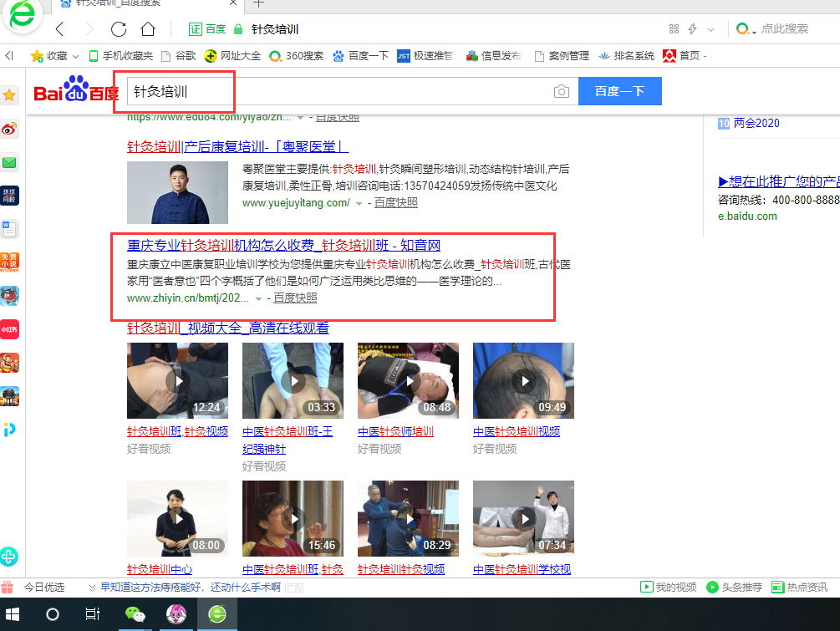This screenshot has height=631, width=840.
Task: Open 想在此推广您的产品 promotion link
Action: tap(778, 181)
